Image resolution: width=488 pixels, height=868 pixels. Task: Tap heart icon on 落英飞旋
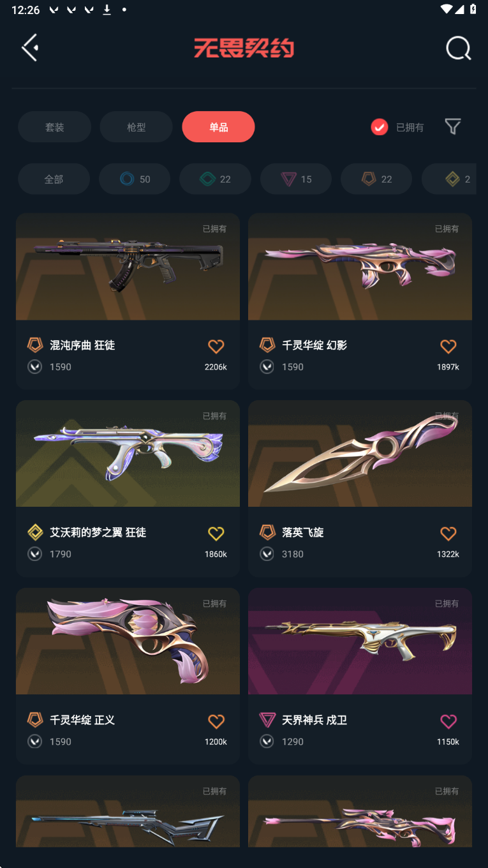(x=448, y=533)
